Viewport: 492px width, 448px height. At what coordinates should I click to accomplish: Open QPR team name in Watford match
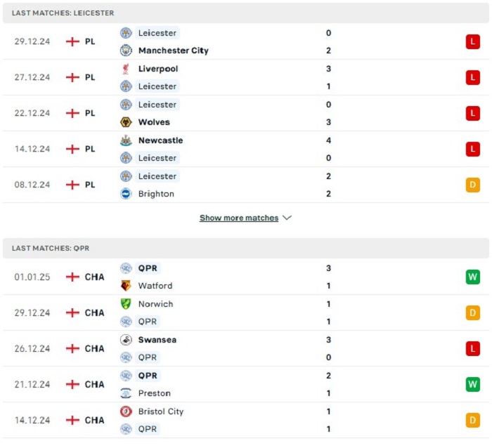coord(148,268)
